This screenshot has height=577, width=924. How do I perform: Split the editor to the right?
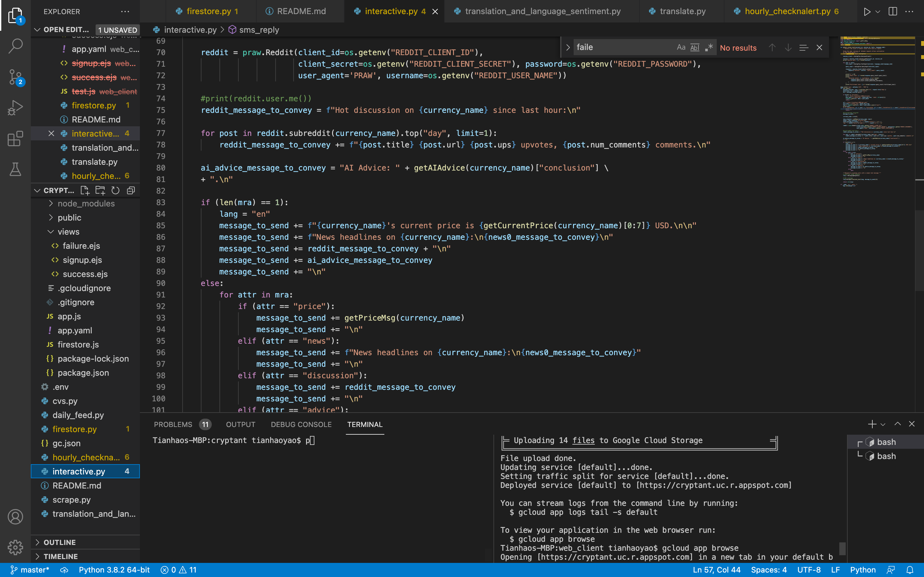coord(893,12)
